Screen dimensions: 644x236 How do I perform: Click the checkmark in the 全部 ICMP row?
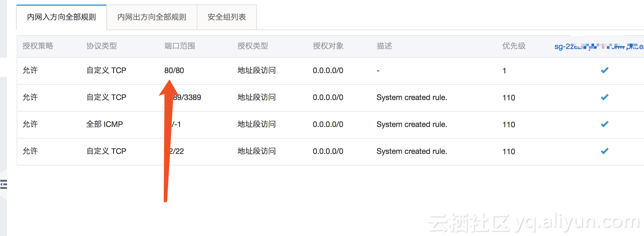(605, 124)
